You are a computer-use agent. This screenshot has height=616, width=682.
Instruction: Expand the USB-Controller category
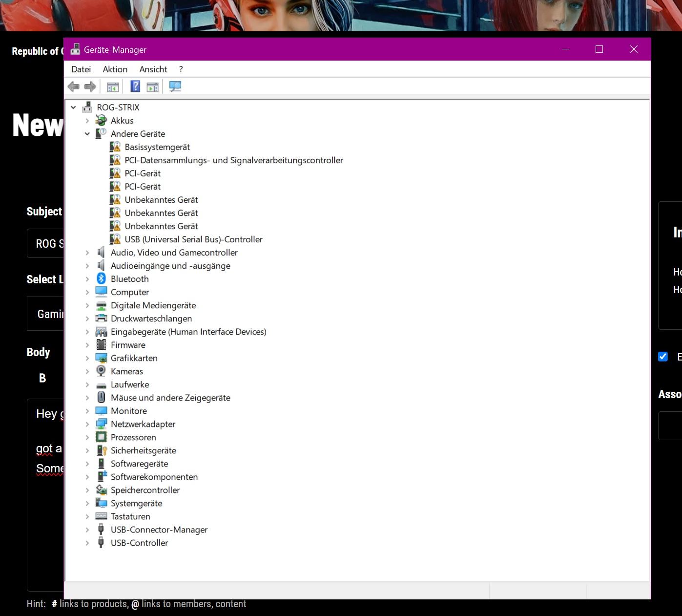87,542
